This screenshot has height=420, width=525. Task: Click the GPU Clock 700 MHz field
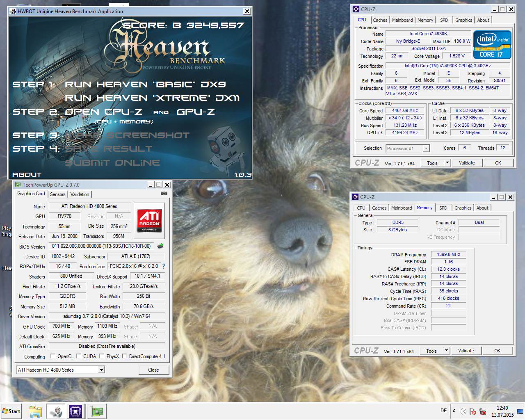(61, 326)
